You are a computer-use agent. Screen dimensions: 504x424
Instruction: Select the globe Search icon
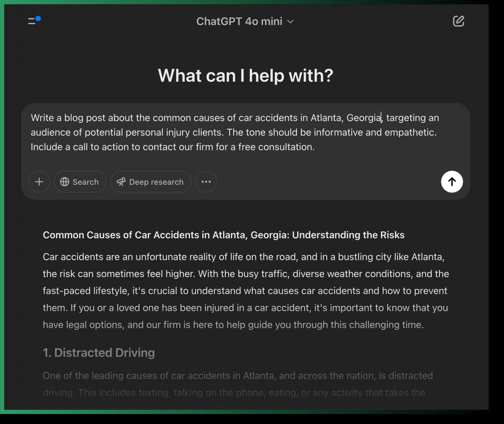click(x=65, y=182)
